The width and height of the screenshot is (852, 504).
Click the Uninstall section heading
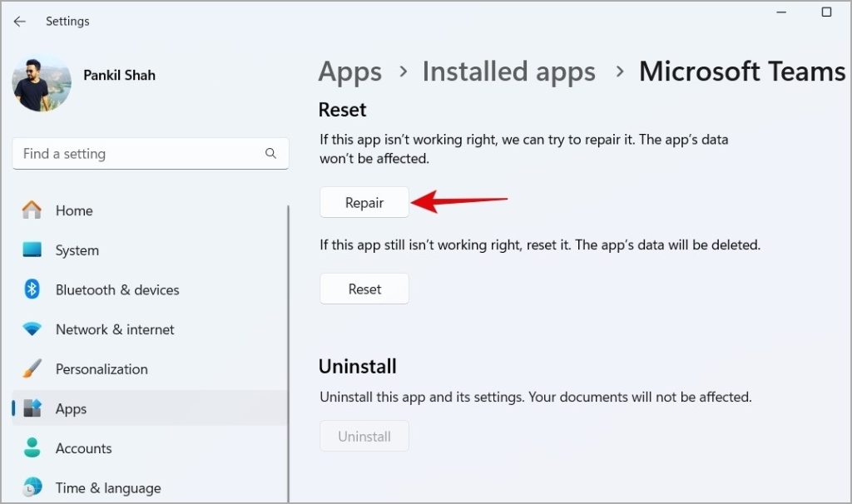(358, 367)
